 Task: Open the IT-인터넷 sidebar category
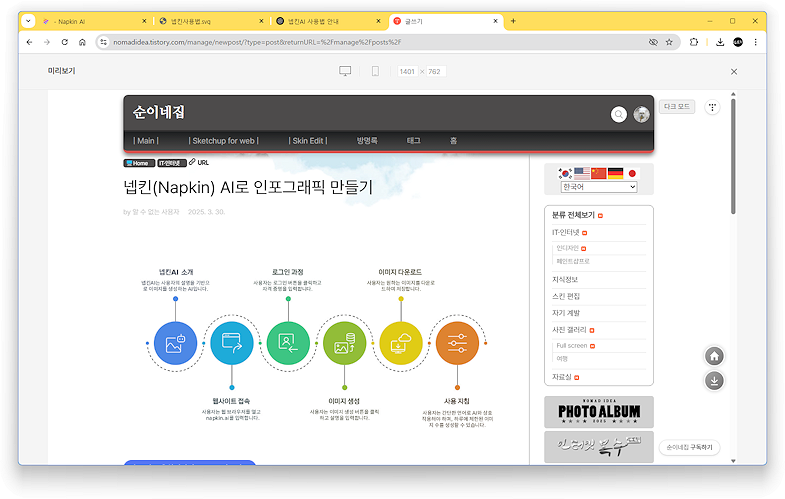[566, 232]
